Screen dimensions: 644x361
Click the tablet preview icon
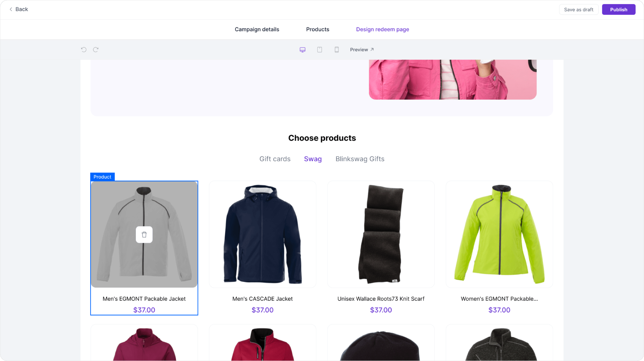click(x=320, y=50)
